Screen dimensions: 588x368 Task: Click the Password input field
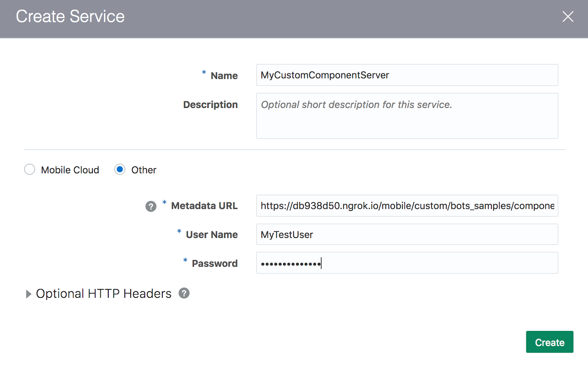pos(407,263)
